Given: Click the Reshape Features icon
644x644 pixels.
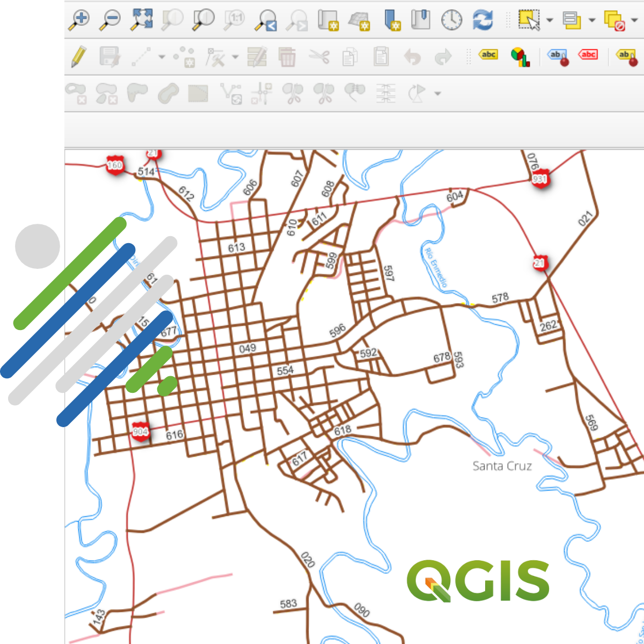Looking at the screenshot, I should (137, 92).
